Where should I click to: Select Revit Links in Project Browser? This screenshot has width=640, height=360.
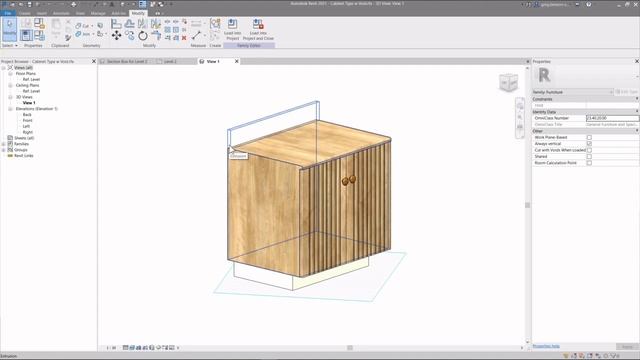tap(24, 156)
